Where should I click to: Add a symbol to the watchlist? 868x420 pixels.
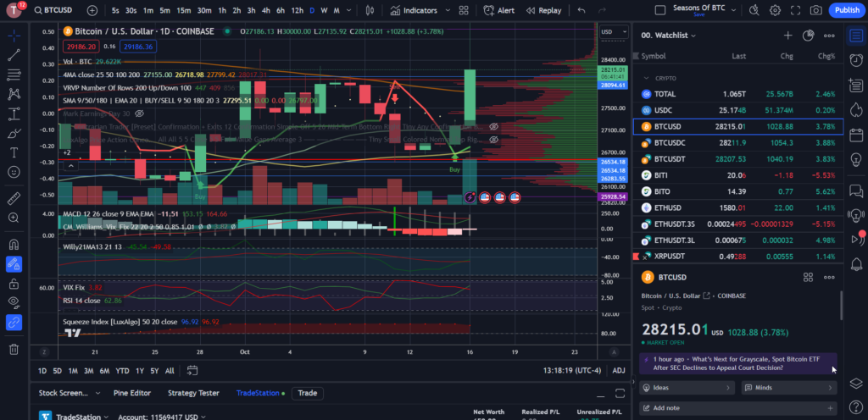tap(787, 36)
